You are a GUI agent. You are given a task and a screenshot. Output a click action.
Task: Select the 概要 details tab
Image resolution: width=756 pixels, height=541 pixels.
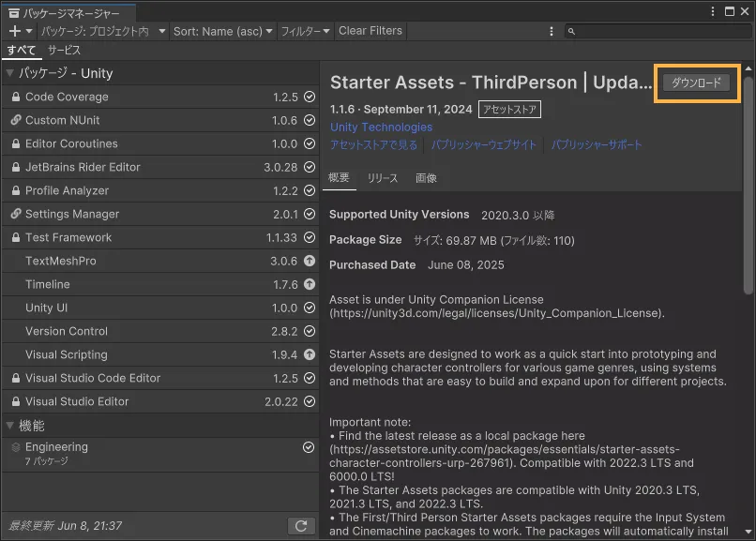339,178
